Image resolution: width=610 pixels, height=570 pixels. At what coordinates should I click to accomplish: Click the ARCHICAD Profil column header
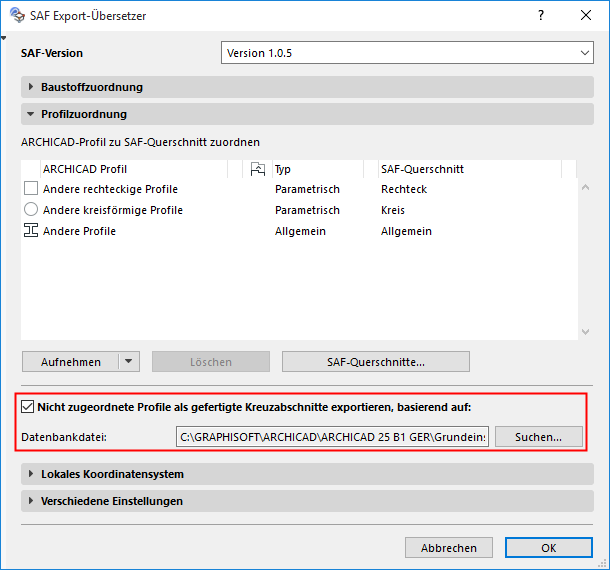(134, 169)
